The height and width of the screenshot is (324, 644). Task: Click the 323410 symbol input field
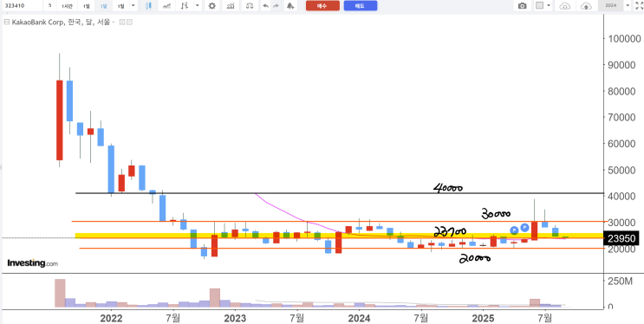click(22, 6)
